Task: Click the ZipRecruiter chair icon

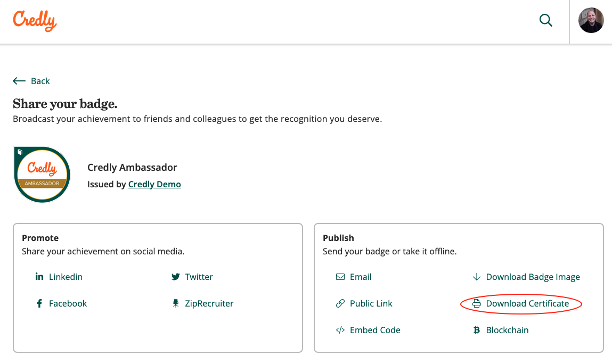Action: pyautogui.click(x=176, y=303)
